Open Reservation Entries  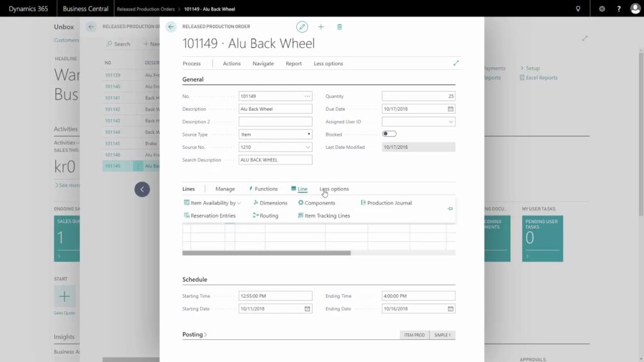(x=209, y=216)
